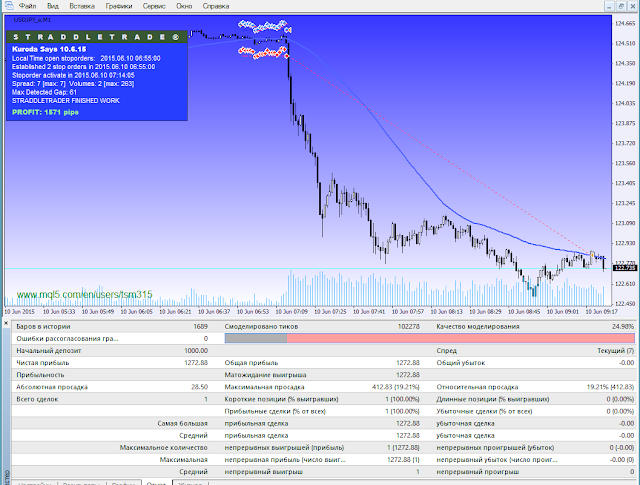The image size is (640, 485).
Task: Click the '10 Jun 09:17' time axis label
Action: 602,311
